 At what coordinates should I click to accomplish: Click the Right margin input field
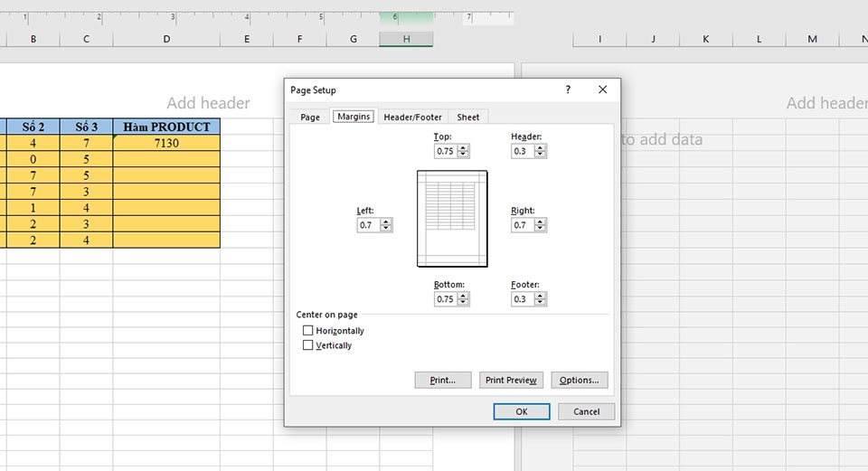[x=524, y=225]
